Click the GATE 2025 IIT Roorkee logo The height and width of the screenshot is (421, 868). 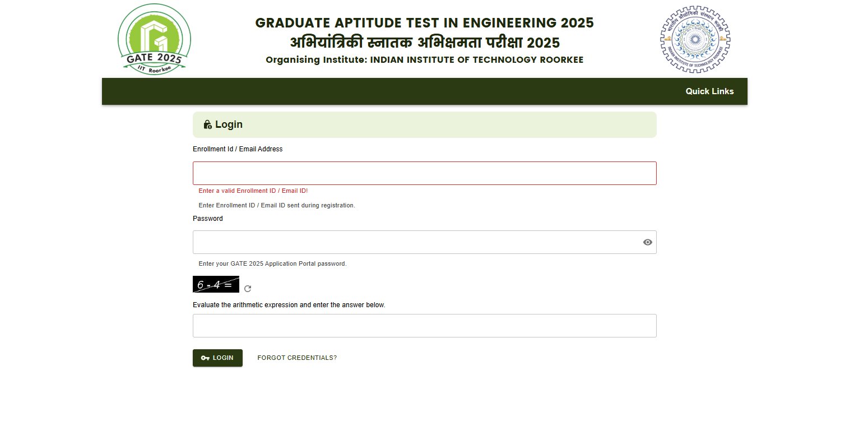point(154,39)
